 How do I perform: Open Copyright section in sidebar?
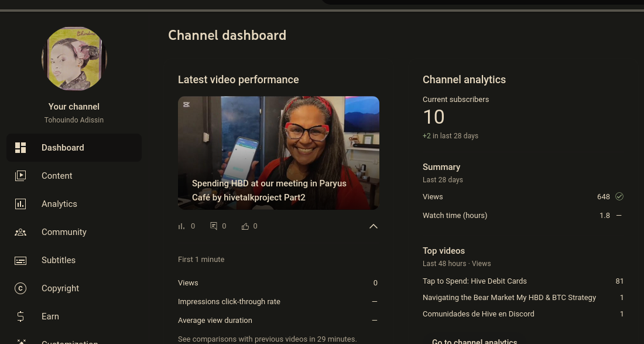74,288
